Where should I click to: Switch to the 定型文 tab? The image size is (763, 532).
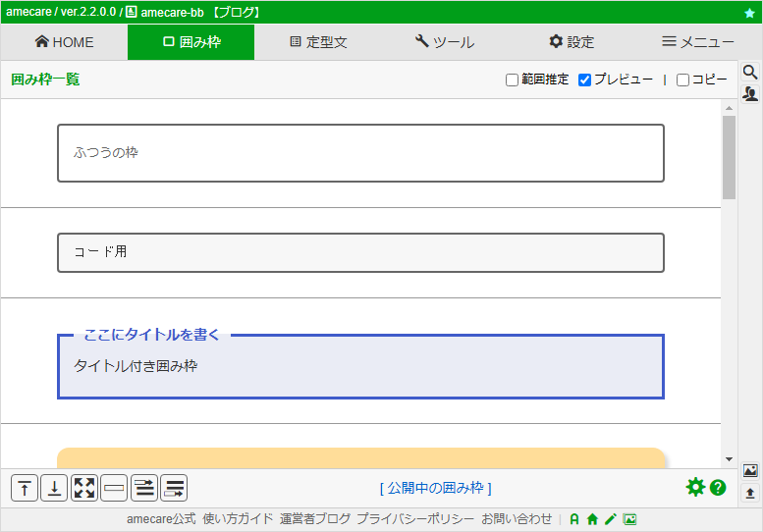(318, 42)
